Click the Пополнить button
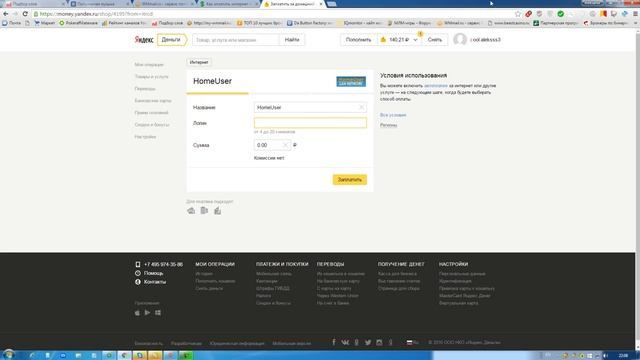The height and width of the screenshot is (360, 640). 358,40
